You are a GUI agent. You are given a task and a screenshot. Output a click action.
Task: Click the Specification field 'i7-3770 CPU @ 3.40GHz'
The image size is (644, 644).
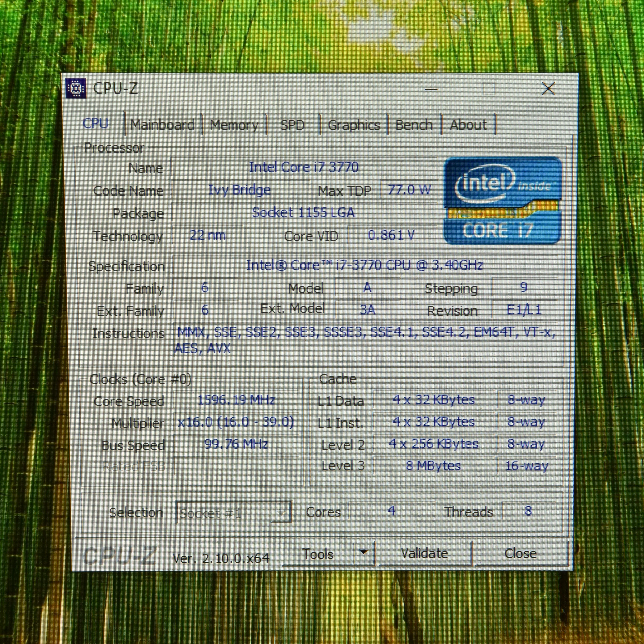point(365,265)
